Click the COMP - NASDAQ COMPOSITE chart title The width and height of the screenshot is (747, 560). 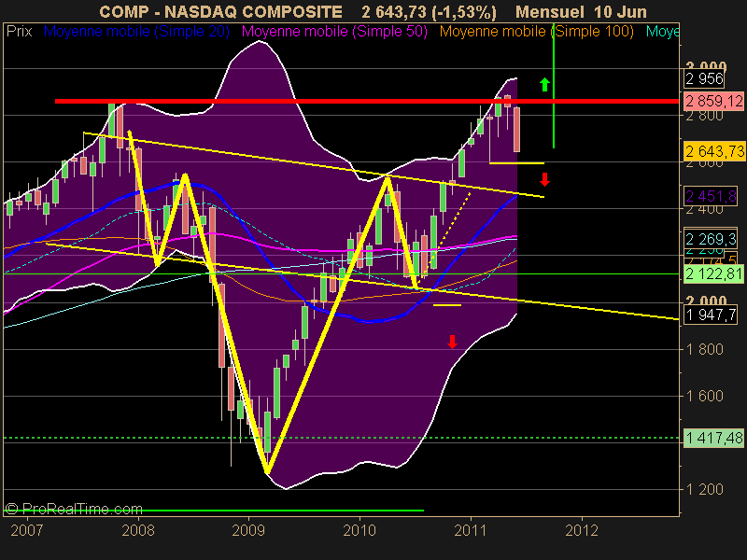point(220,11)
